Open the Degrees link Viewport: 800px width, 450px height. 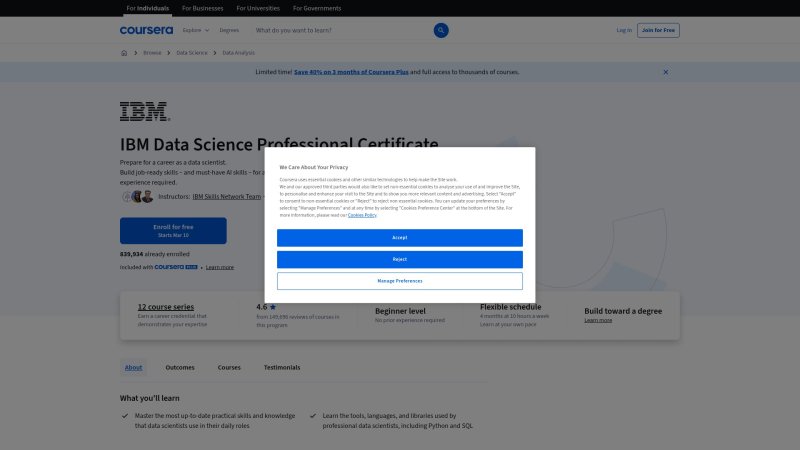click(229, 30)
